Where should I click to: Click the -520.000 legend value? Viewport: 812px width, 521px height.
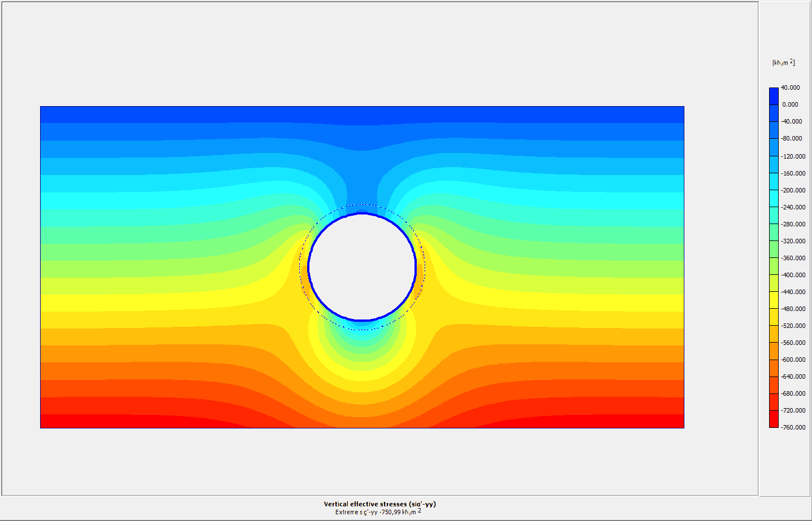[793, 326]
